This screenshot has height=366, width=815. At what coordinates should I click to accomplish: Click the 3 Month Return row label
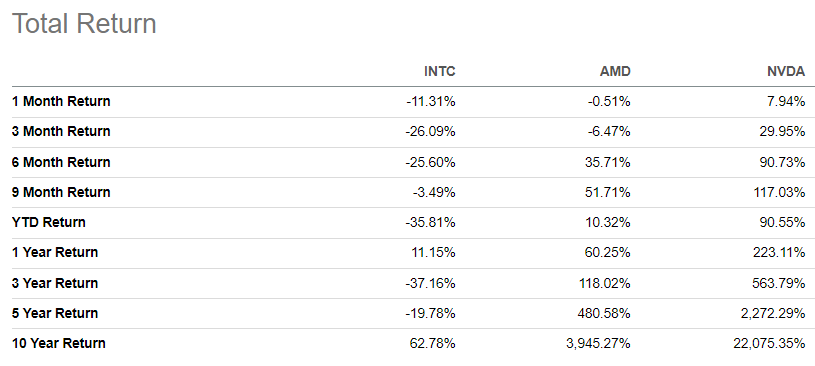pos(61,132)
